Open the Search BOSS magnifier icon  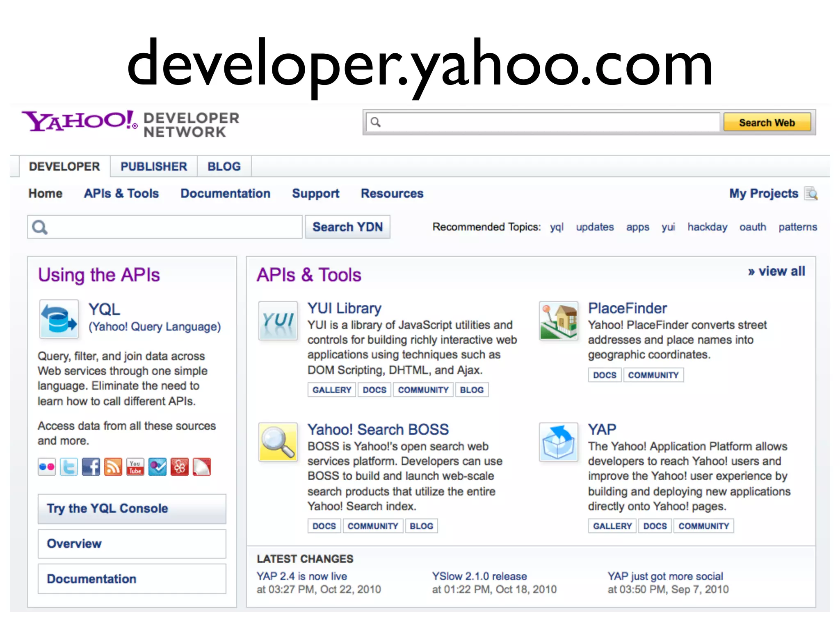(x=278, y=442)
